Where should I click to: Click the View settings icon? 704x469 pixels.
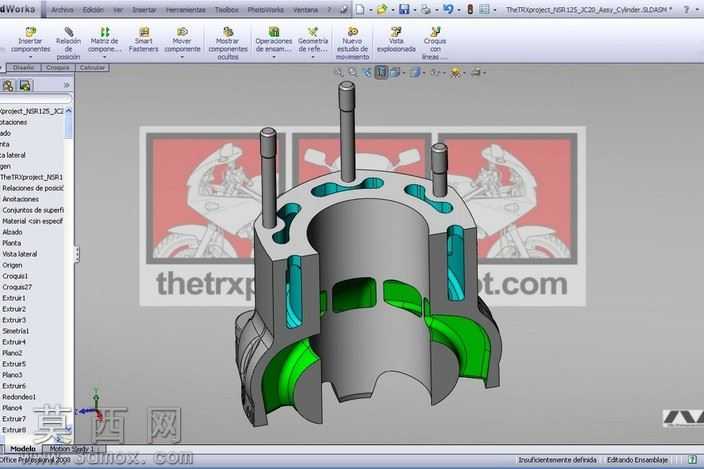(476, 72)
